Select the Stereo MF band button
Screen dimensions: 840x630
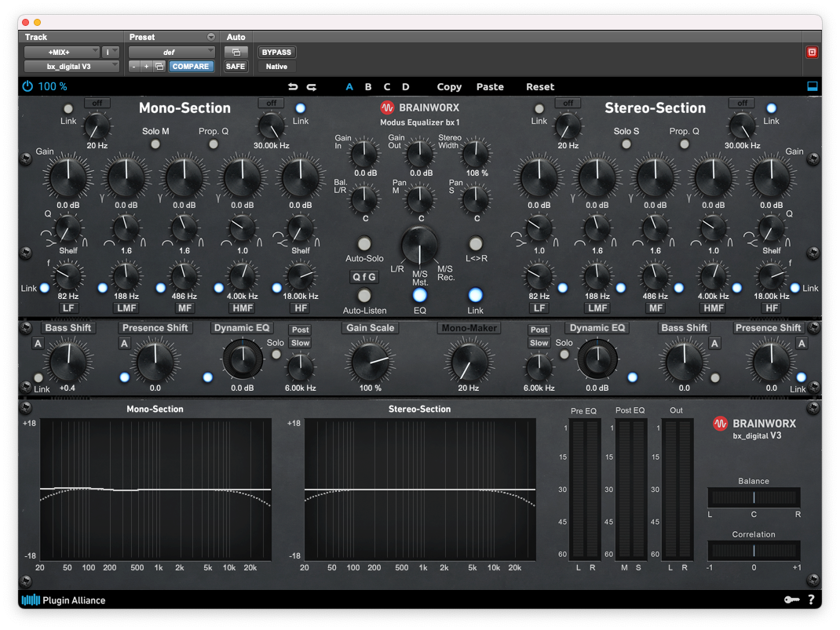[x=656, y=308]
